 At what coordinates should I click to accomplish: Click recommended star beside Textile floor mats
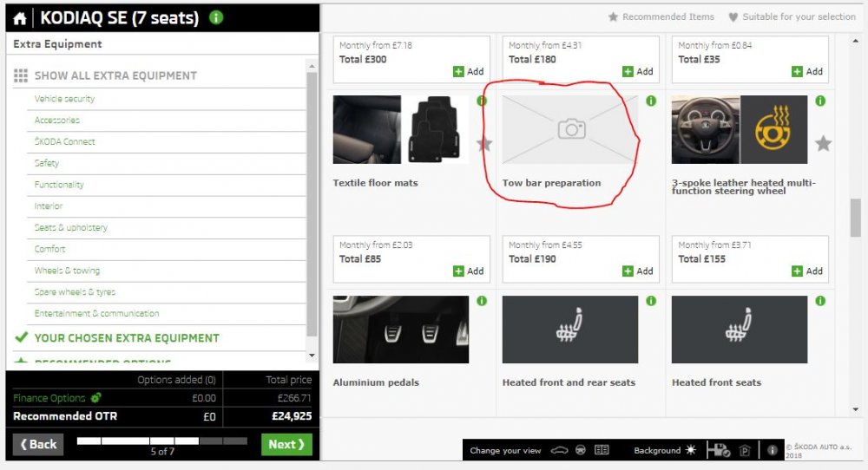(484, 144)
